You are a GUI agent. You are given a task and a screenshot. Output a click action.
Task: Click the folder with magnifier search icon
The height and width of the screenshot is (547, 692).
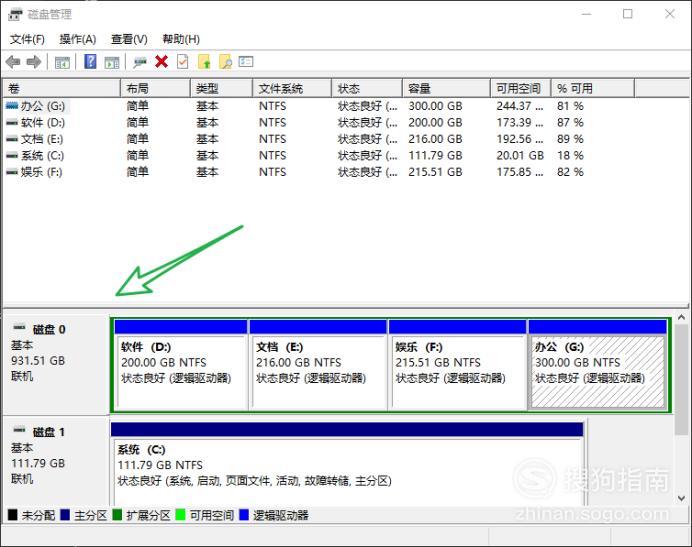(225, 62)
